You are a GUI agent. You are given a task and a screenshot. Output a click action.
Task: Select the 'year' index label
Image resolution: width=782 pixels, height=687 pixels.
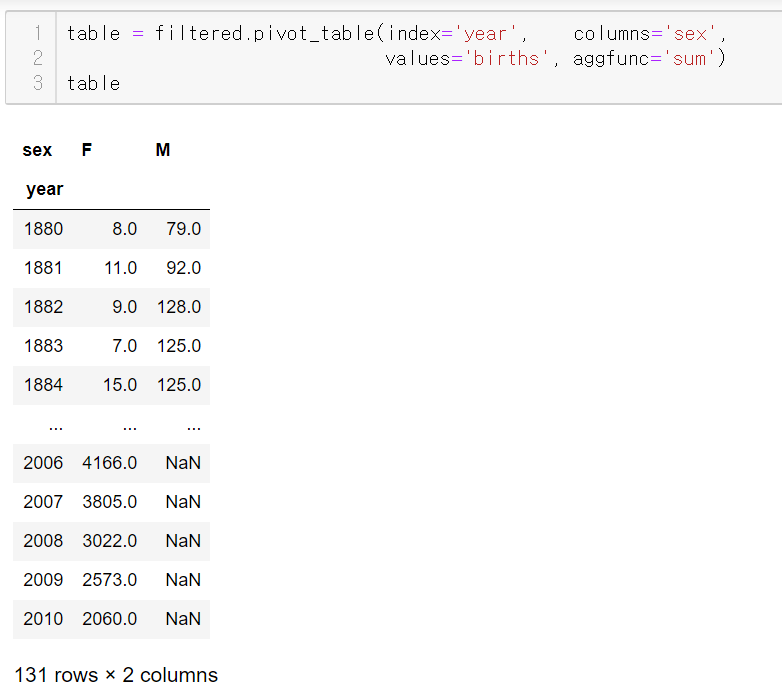(x=45, y=189)
